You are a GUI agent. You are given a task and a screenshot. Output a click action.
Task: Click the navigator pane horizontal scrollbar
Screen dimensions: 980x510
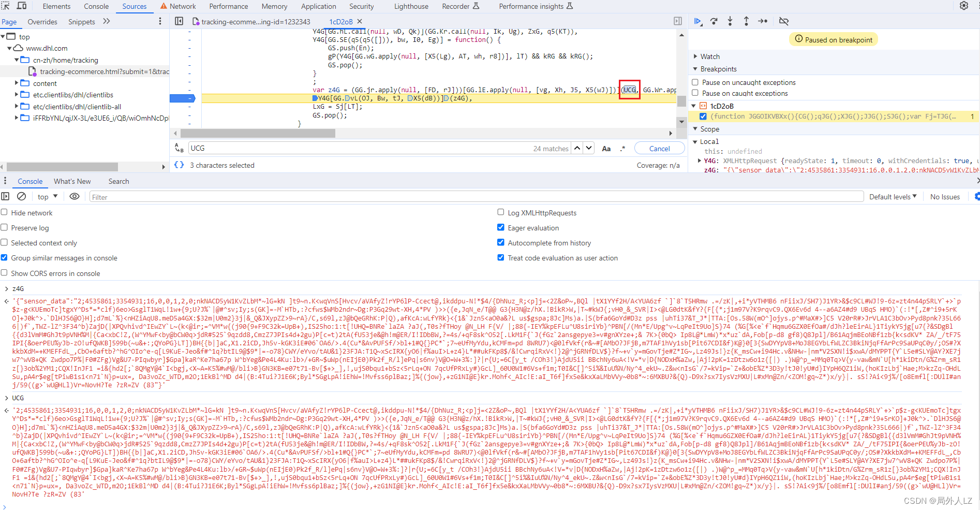point(62,167)
